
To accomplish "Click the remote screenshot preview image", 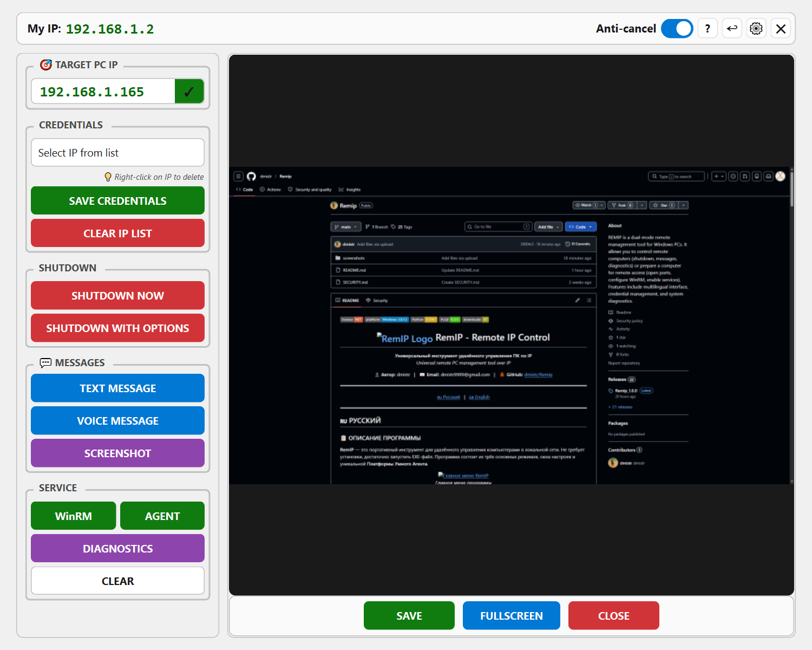I will (512, 326).
